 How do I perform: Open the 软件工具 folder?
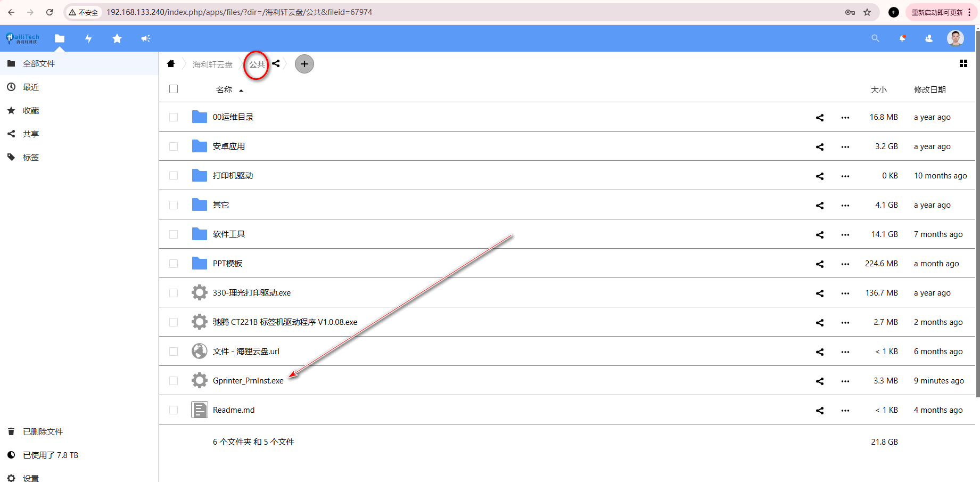click(229, 234)
